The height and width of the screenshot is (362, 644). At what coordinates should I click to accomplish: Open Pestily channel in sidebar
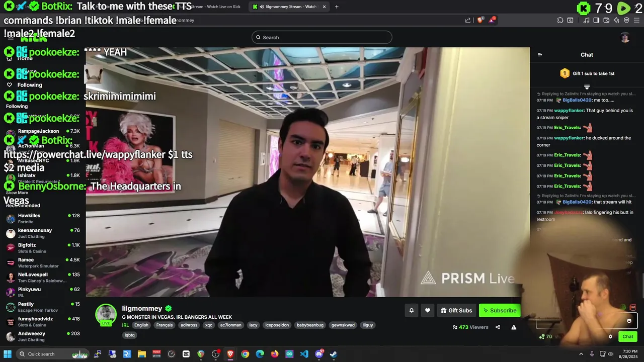coord(43,307)
